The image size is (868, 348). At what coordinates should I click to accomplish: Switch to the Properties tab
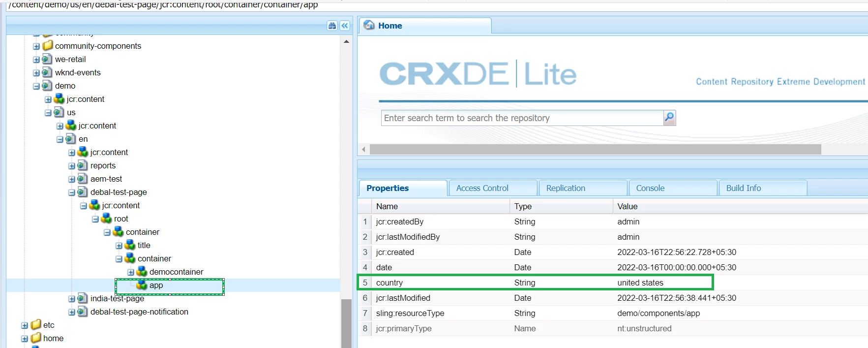[403, 188]
